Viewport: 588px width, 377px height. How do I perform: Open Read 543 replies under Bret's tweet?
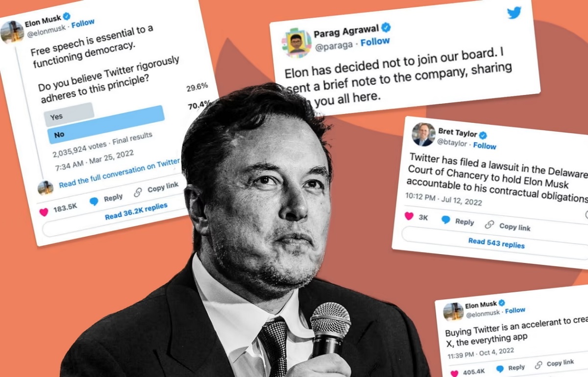496,243
